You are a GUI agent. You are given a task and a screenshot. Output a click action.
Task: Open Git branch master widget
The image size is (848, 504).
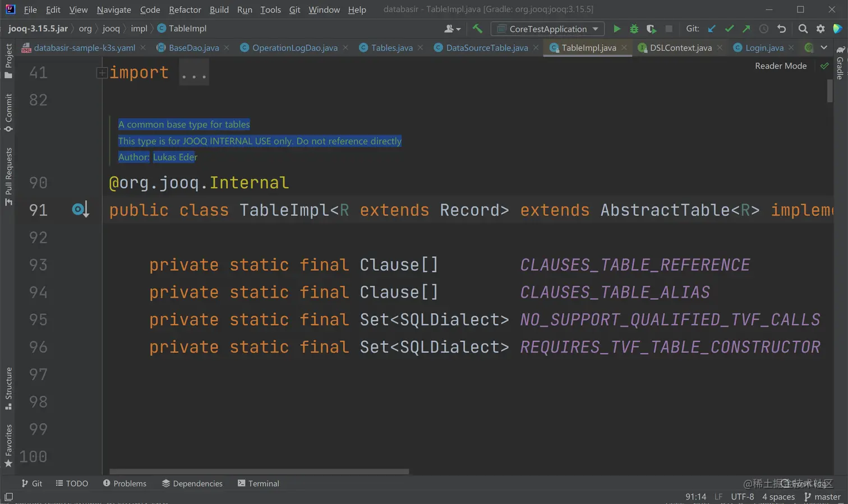point(822,497)
